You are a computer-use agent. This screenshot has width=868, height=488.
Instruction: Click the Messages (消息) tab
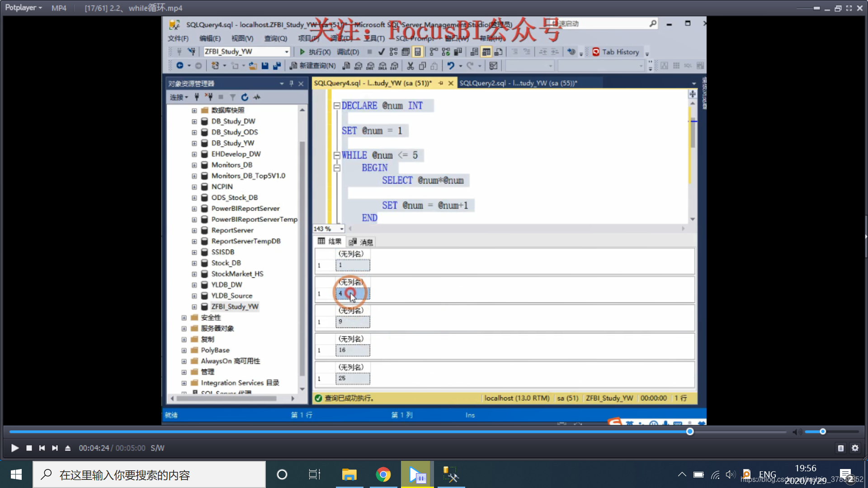pos(365,241)
